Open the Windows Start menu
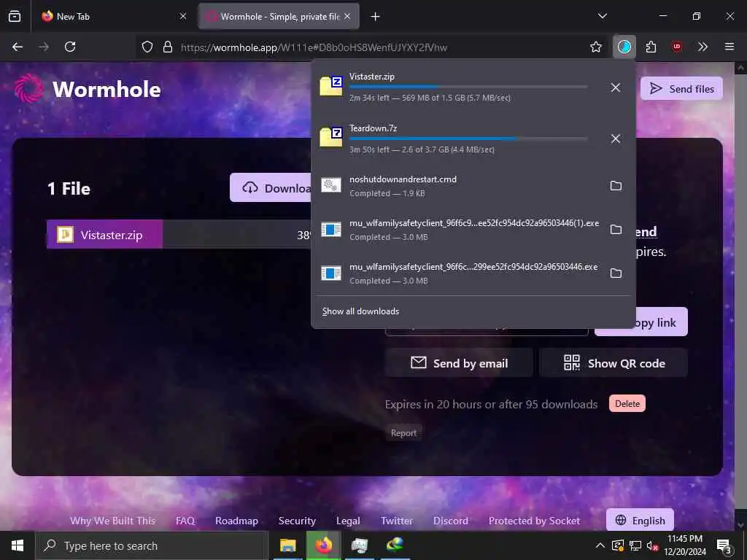Viewport: 747px width, 560px height. click(x=18, y=545)
